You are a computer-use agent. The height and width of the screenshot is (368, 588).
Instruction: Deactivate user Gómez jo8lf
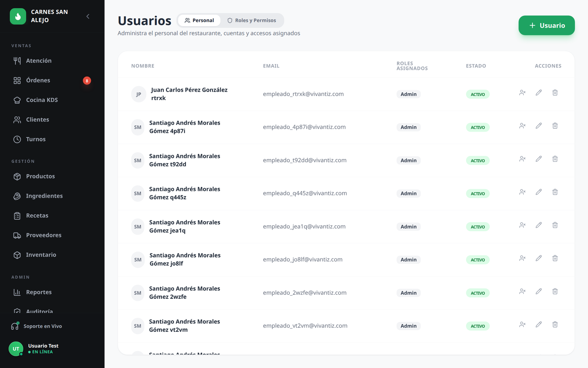point(522,258)
